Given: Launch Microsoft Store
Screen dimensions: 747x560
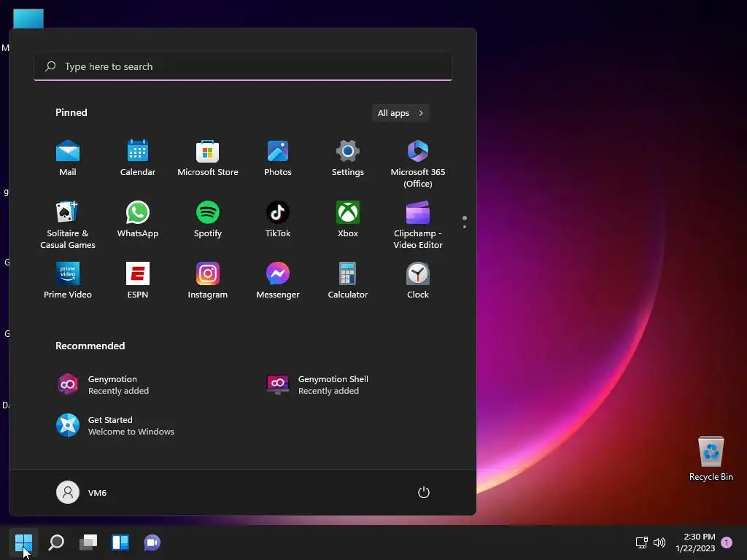Looking at the screenshot, I should click(208, 158).
